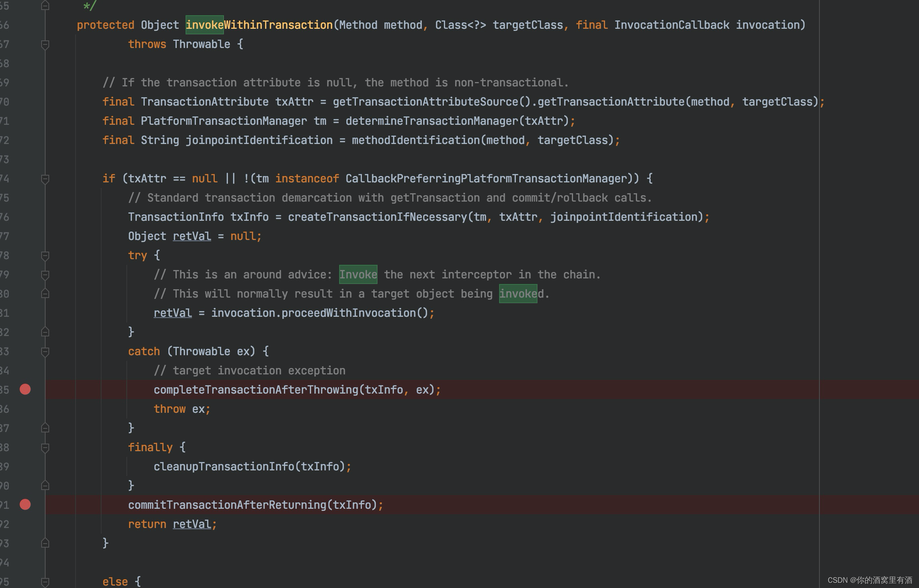
Task: Collapse the catch (Throwable ex) block
Action: 45,352
